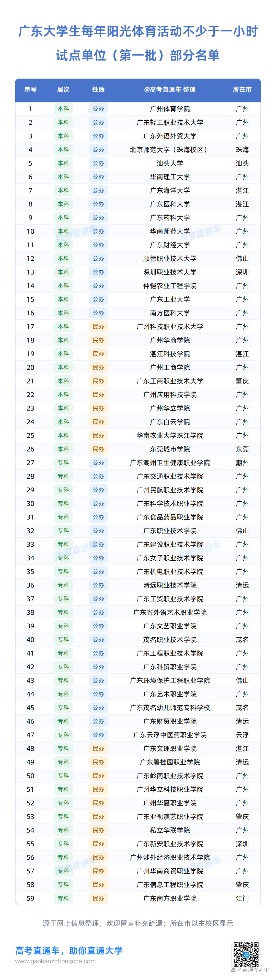Click 广州科技职业技术大学
Image resolution: width=276 pixels, height=980 pixels.
[170, 326]
